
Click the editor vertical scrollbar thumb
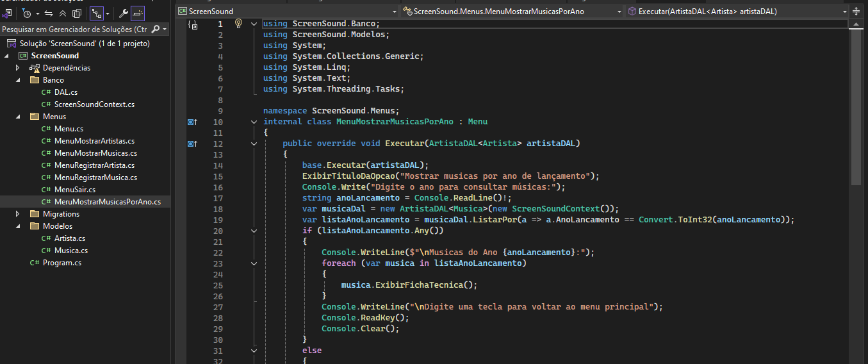coord(856,107)
